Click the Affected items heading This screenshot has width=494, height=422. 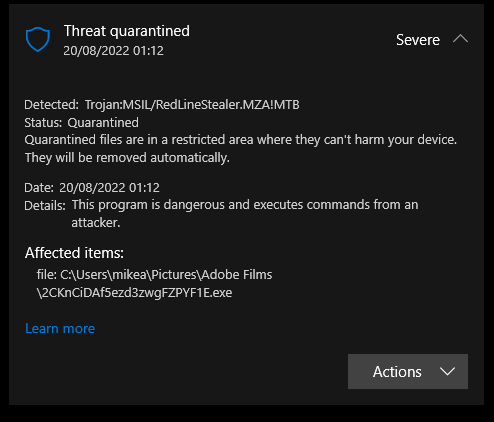click(x=74, y=253)
